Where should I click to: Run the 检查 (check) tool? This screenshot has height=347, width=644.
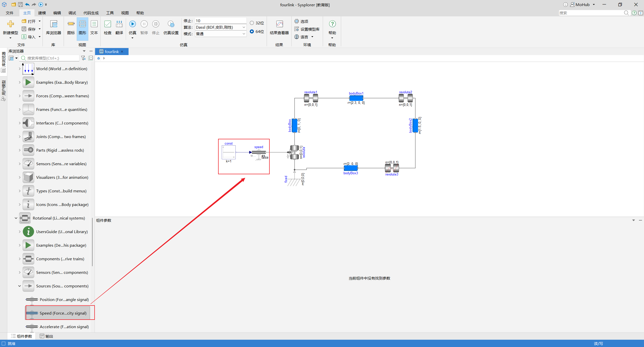(x=108, y=28)
